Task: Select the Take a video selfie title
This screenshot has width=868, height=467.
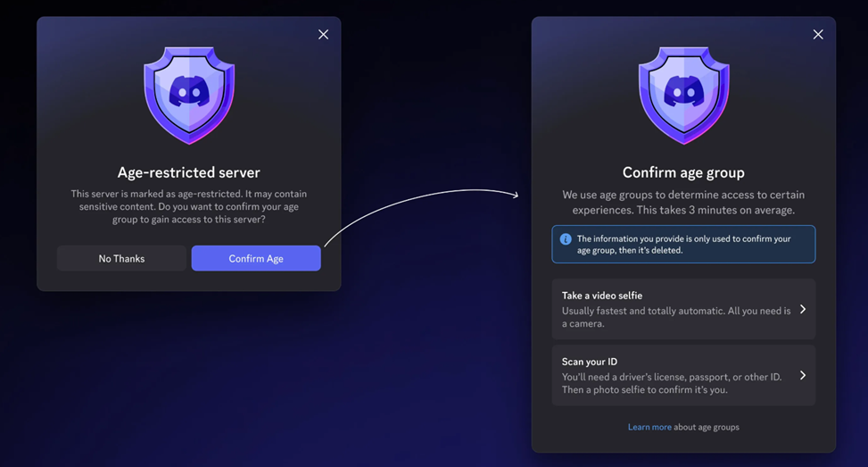Action: pos(602,296)
